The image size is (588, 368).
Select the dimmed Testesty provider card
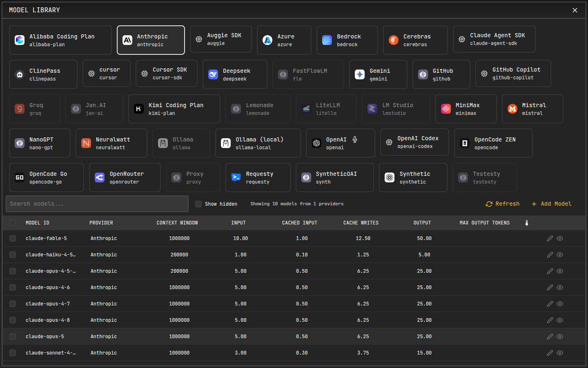click(485, 177)
